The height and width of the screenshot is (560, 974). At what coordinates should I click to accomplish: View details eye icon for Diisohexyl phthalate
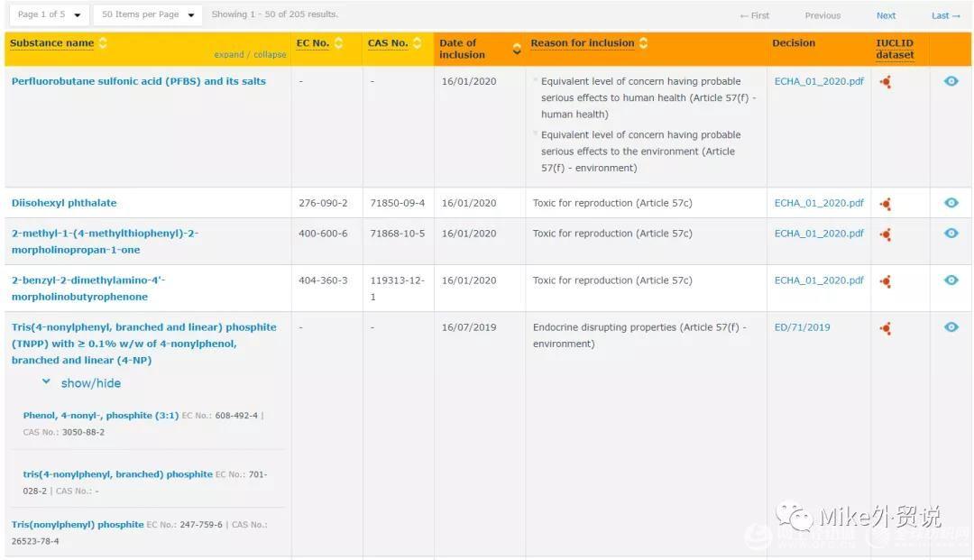coord(951,203)
